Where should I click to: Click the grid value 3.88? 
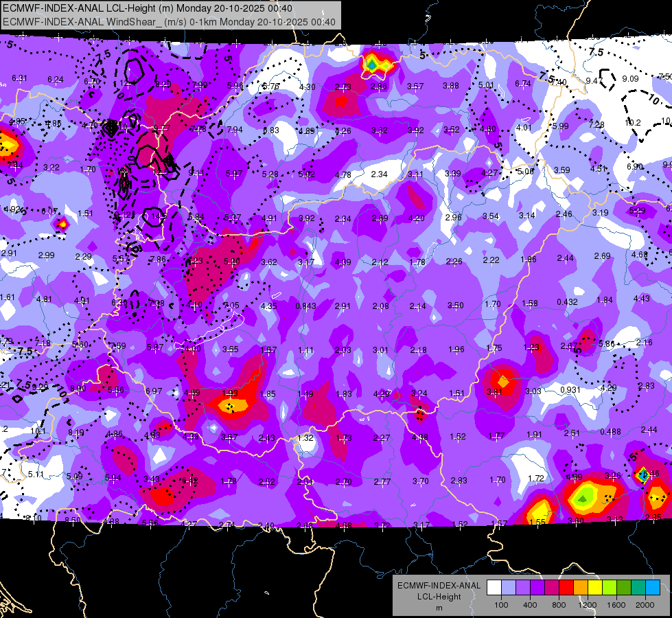point(451,86)
